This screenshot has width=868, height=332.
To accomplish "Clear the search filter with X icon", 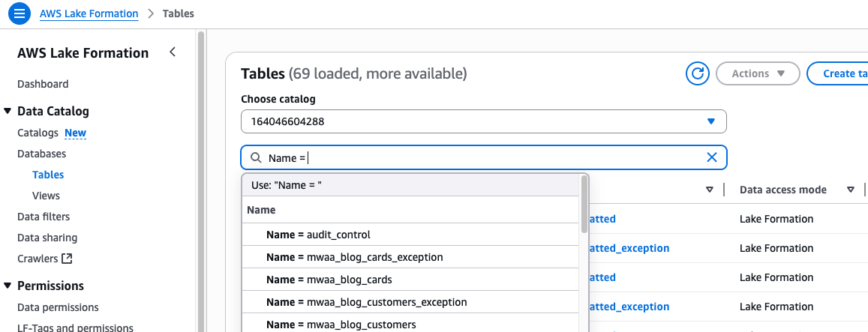I will 712,157.
